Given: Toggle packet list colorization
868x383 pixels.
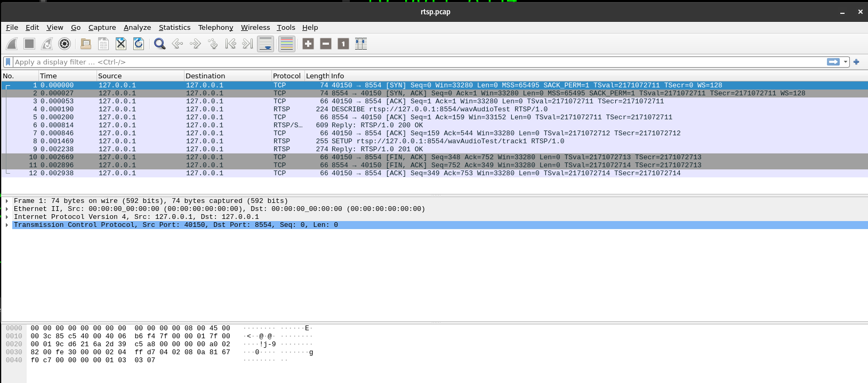Looking at the screenshot, I should pos(287,44).
